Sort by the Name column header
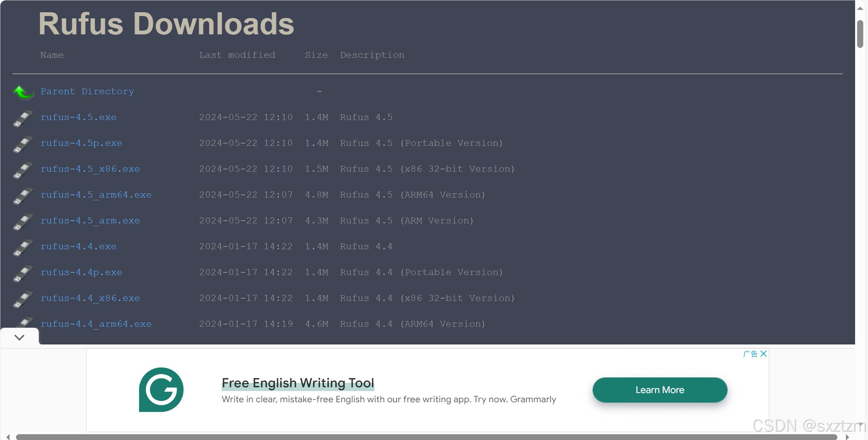The height and width of the screenshot is (440, 868). coord(52,55)
